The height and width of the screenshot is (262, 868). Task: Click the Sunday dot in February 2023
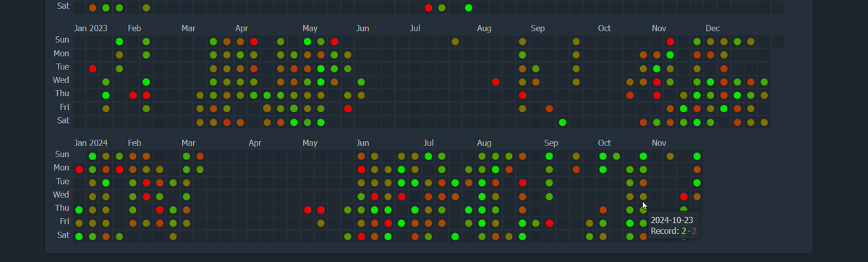tap(146, 41)
